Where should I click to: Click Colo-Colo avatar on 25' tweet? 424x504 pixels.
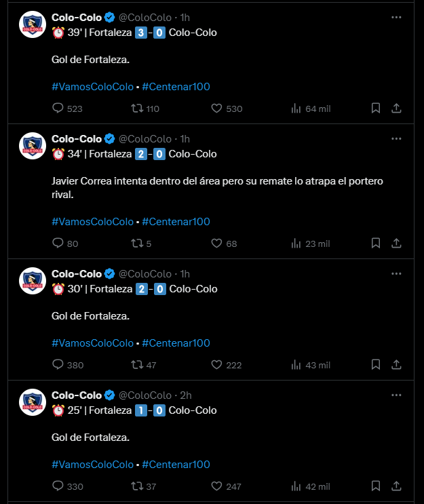[x=32, y=402]
